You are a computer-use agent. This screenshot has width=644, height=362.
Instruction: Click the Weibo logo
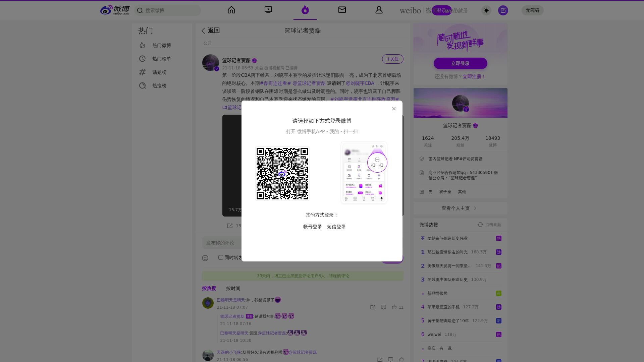115,10
